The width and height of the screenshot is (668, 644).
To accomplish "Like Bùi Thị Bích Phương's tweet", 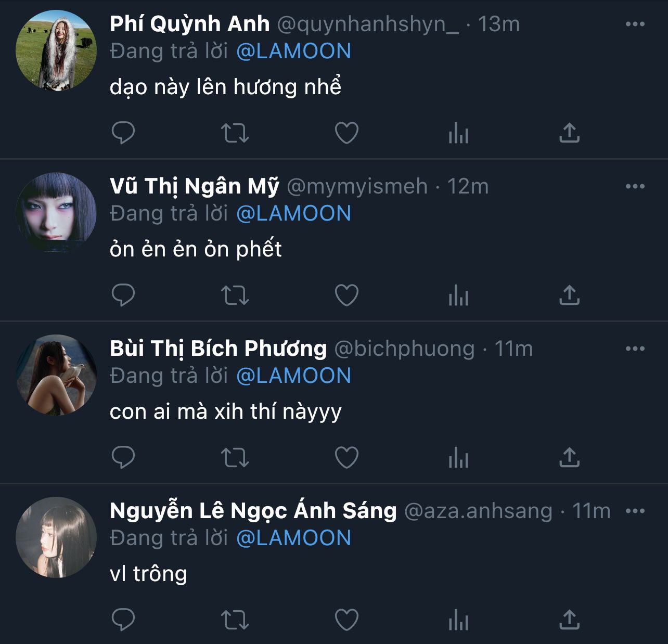I will point(346,458).
